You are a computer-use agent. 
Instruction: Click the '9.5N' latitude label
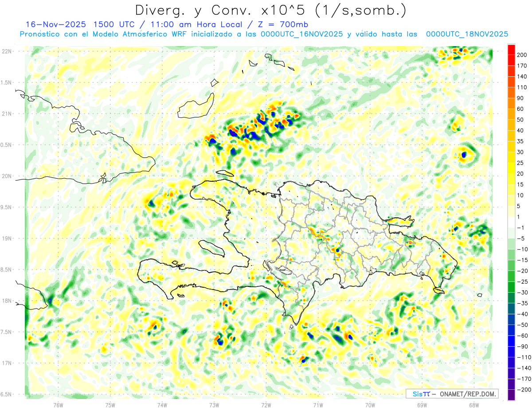tap(7, 207)
